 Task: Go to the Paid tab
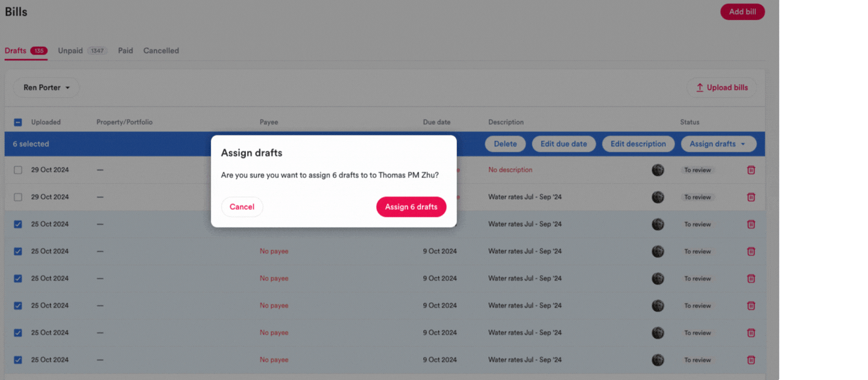tap(125, 51)
